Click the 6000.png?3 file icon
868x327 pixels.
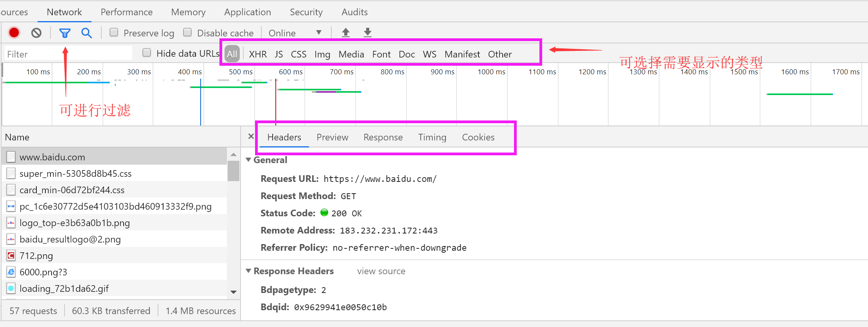point(11,272)
